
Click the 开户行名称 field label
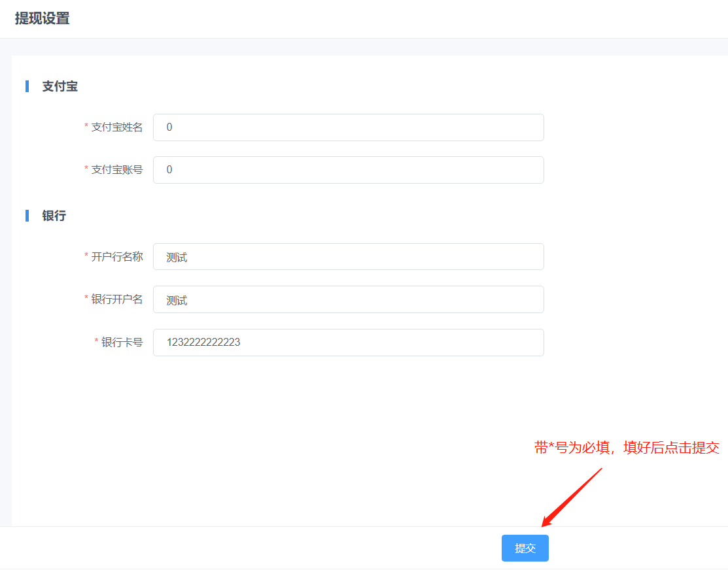[x=117, y=256]
